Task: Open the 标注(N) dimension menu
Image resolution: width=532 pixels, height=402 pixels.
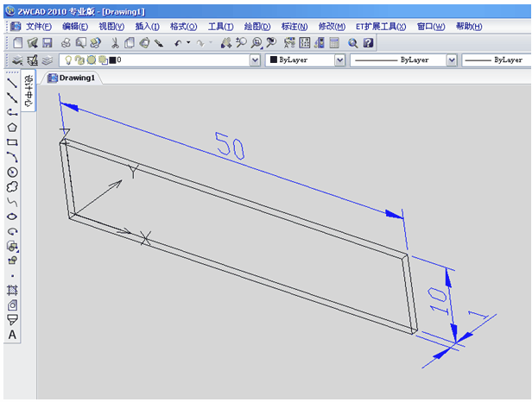Action: [x=294, y=27]
